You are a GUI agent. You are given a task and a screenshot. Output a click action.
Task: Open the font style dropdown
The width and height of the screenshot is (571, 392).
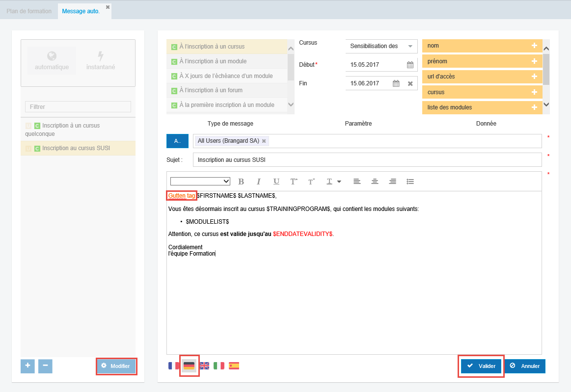200,182
